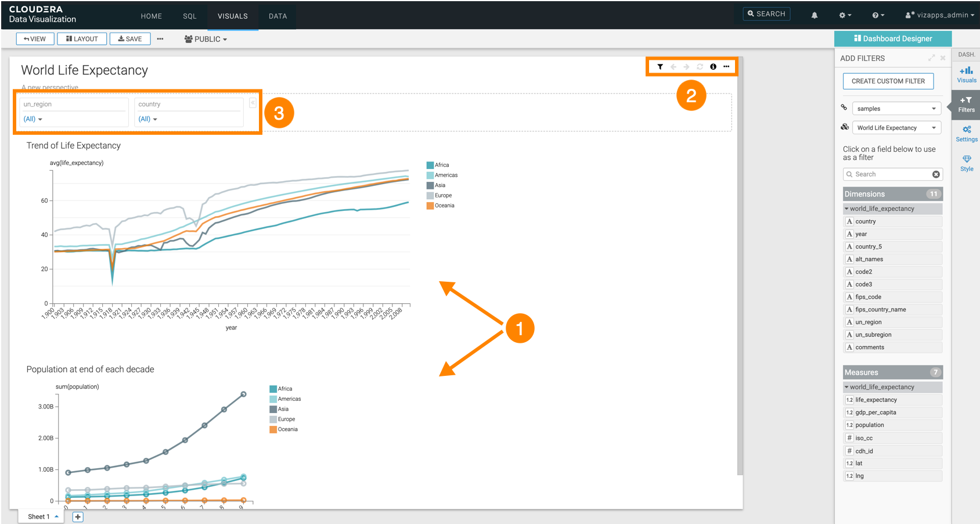The height and width of the screenshot is (524, 980).
Task: Open the notifications bell icon
Action: (x=815, y=16)
